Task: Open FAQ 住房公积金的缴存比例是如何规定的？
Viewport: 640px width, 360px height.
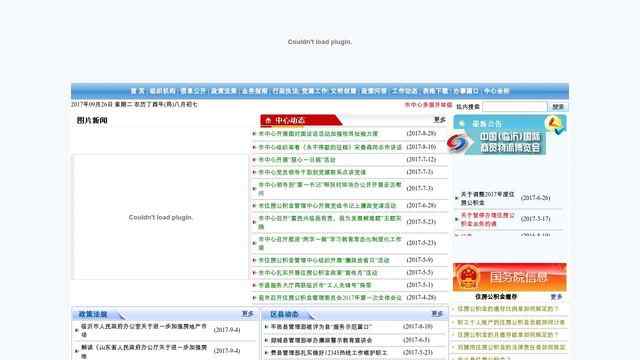Action: pos(508,309)
